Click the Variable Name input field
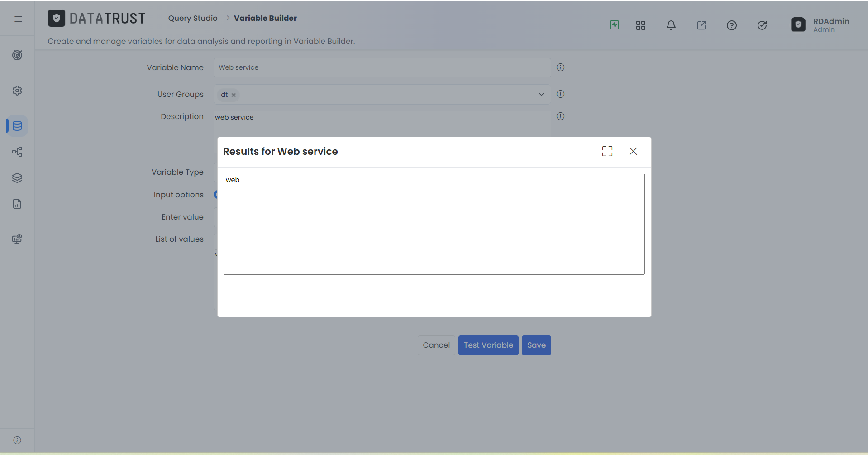This screenshot has height=455, width=868. coord(382,67)
